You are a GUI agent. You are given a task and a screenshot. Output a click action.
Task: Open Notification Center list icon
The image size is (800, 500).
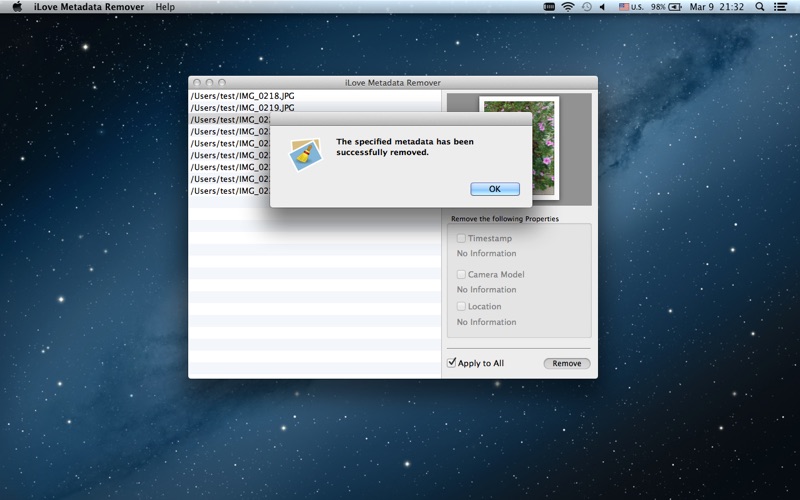pos(780,7)
